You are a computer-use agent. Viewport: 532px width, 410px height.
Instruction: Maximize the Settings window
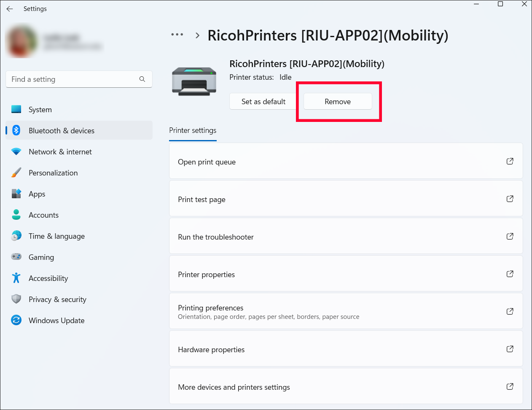pyautogui.click(x=500, y=4)
